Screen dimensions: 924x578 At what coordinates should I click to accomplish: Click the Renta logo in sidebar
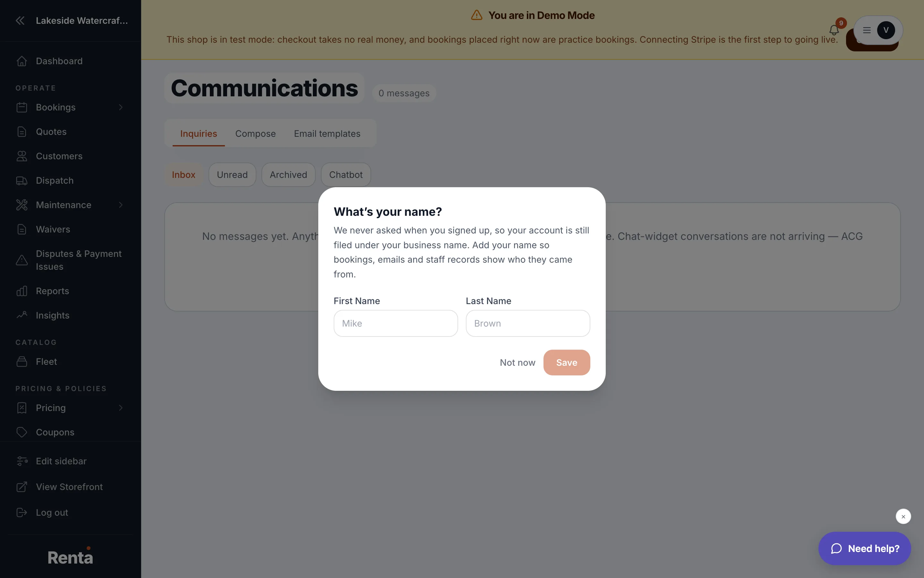[x=70, y=556]
